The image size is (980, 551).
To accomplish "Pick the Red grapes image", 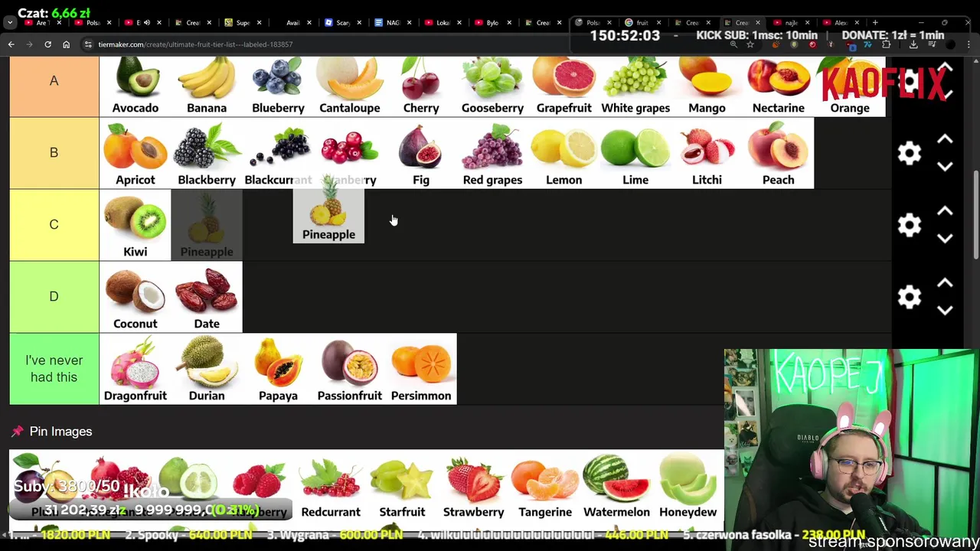I will (x=492, y=153).
